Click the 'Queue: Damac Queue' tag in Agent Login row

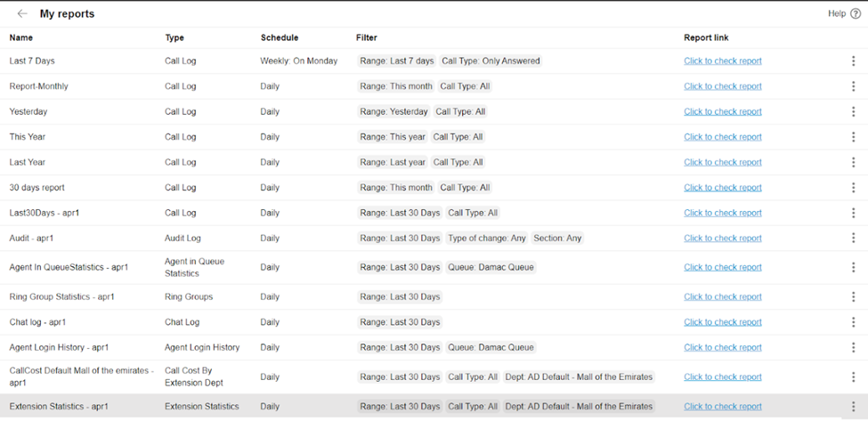click(x=491, y=348)
